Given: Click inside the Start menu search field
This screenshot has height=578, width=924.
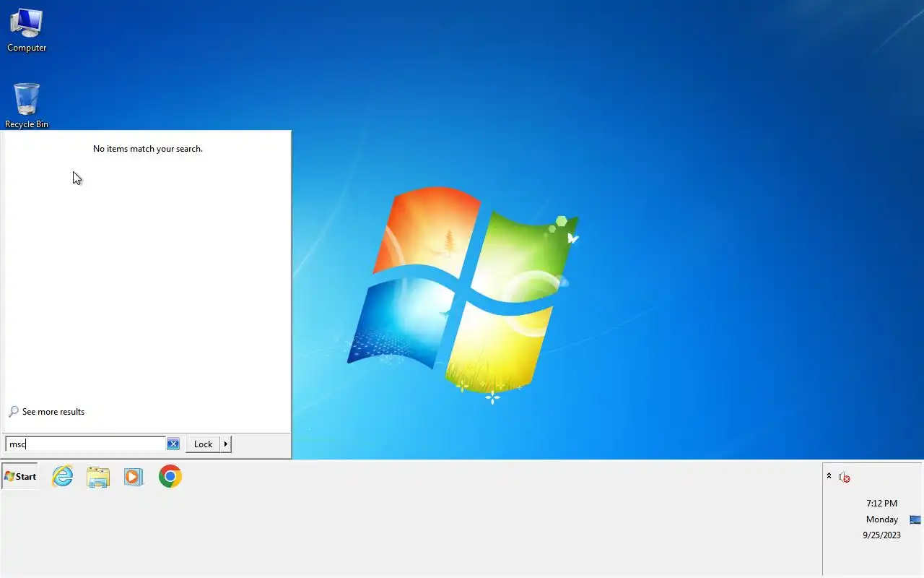Looking at the screenshot, I should pyautogui.click(x=86, y=444).
